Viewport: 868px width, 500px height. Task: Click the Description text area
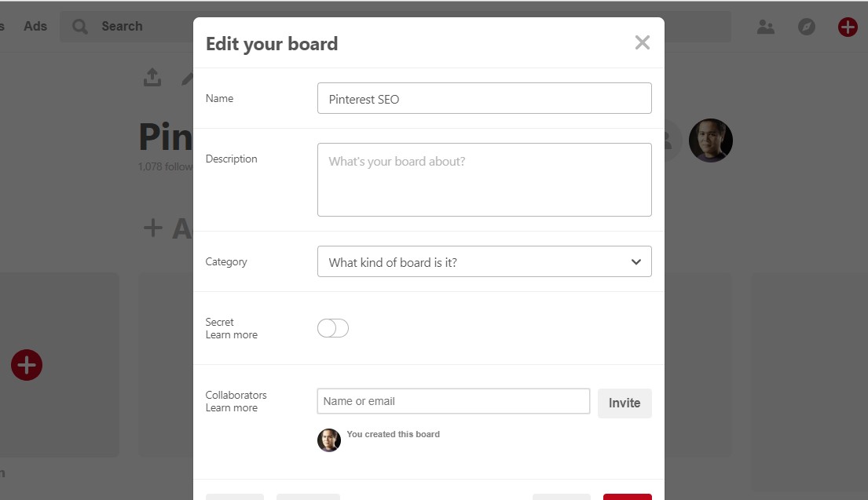484,180
